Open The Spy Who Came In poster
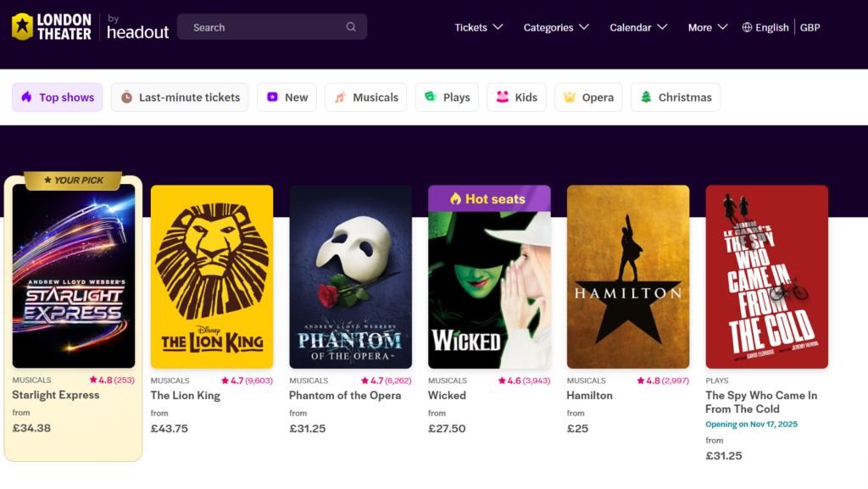 (766, 277)
